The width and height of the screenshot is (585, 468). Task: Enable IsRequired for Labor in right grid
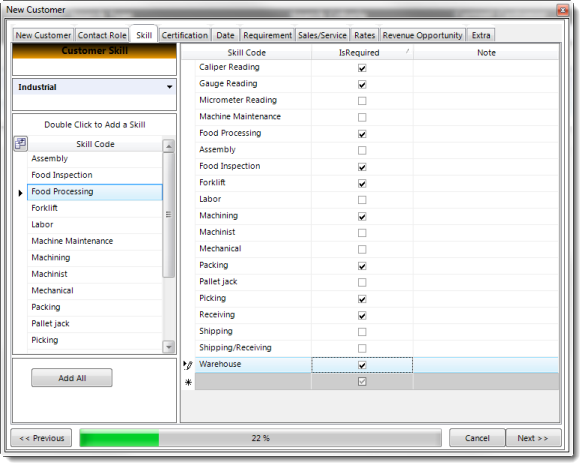[362, 200]
